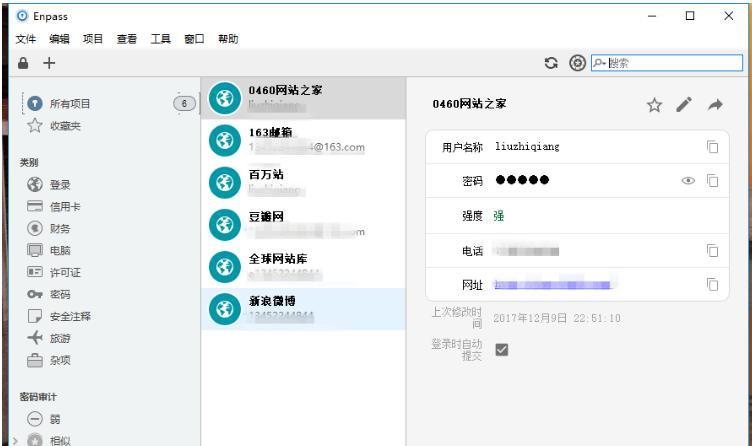The image size is (752, 446).
Task: Click the detail title 0460网站之家
Action: click(469, 104)
